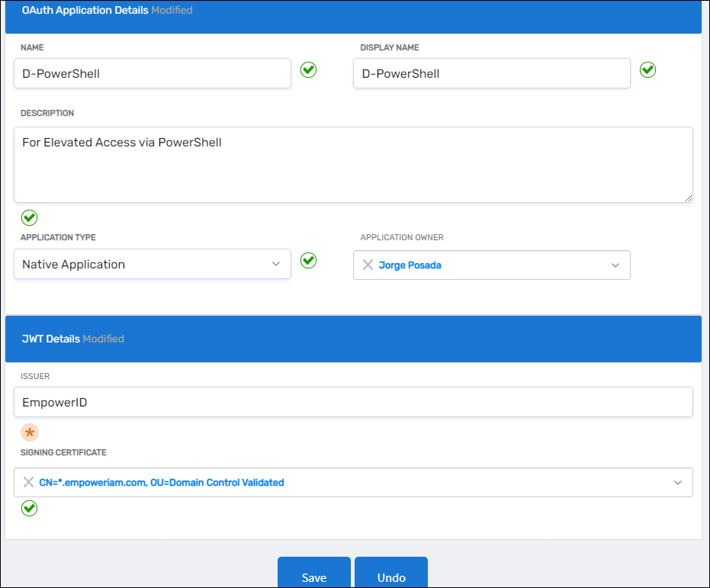The image size is (710, 588).
Task: Undo the modified application details
Action: click(x=391, y=577)
